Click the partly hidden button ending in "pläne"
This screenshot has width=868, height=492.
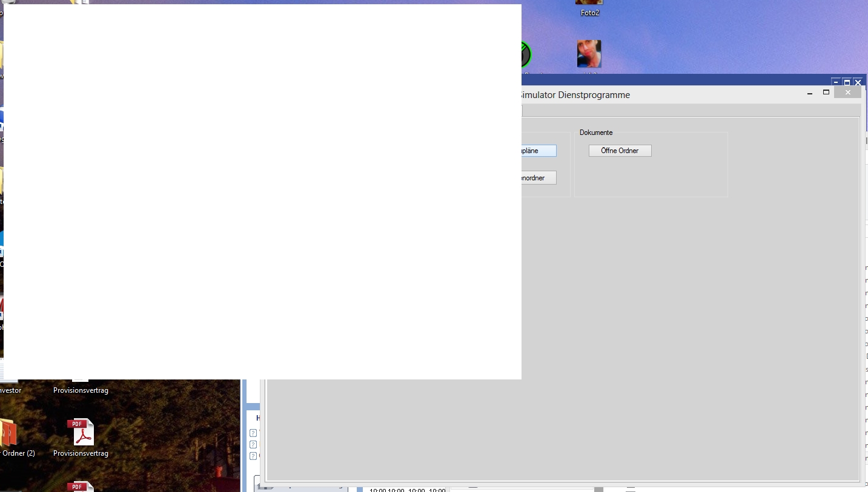tap(538, 151)
